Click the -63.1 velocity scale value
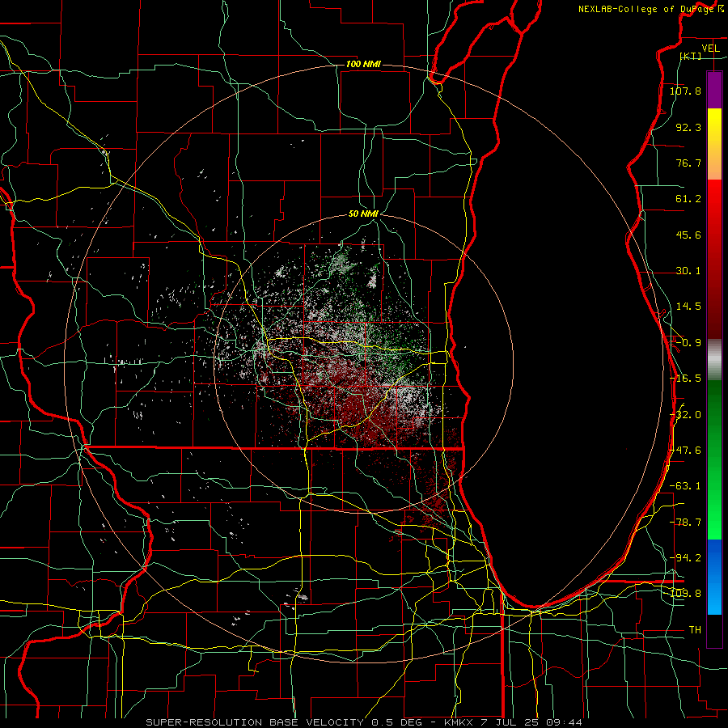This screenshot has width=728, height=728. pos(685,486)
